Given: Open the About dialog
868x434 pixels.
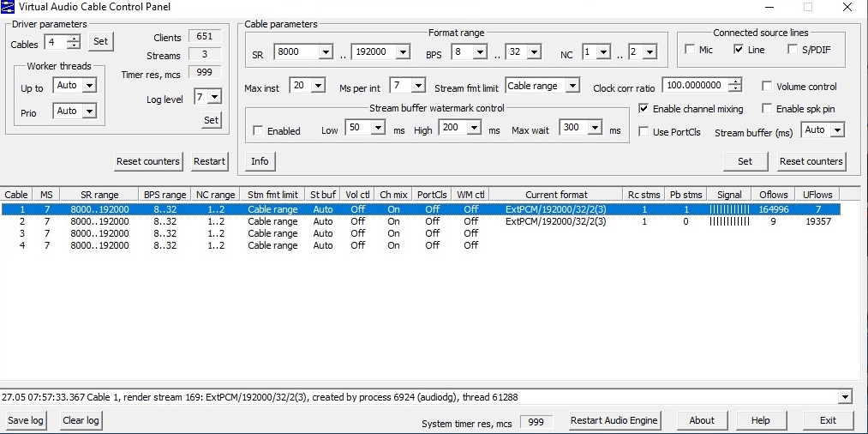Looking at the screenshot, I should pos(702,420).
